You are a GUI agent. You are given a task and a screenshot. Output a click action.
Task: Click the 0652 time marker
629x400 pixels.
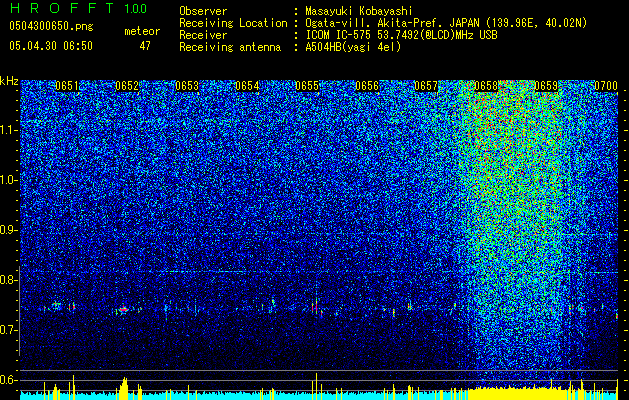pos(127,86)
